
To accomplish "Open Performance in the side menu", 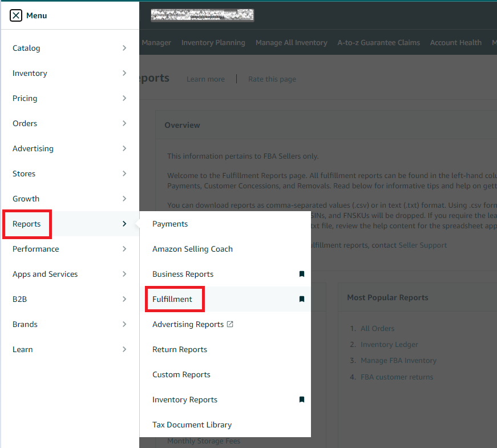I will click(36, 249).
